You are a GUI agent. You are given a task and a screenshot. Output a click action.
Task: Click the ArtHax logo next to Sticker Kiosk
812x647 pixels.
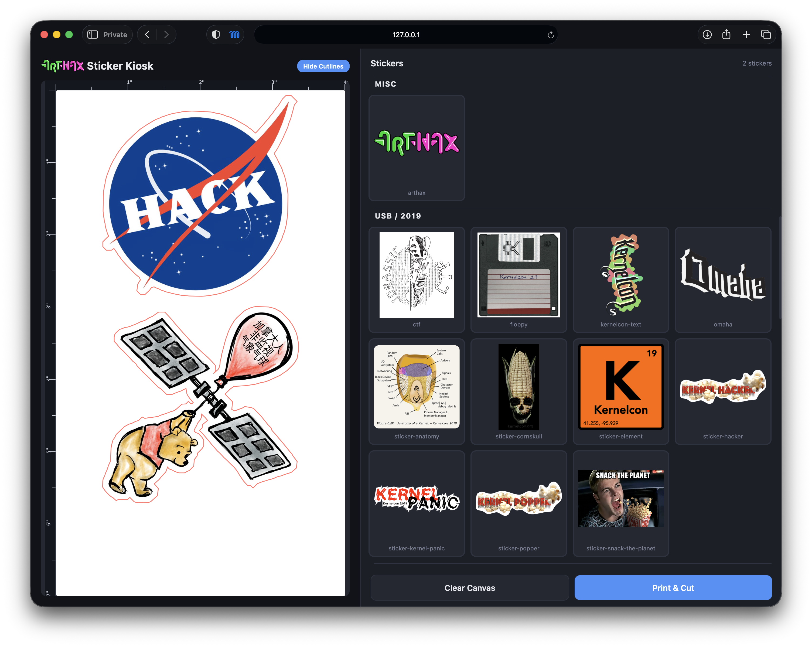[63, 66]
